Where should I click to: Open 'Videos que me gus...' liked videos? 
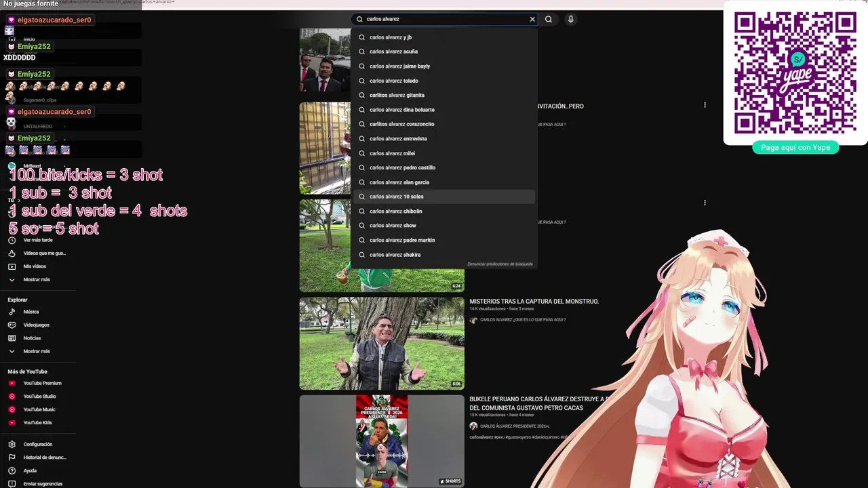point(45,253)
